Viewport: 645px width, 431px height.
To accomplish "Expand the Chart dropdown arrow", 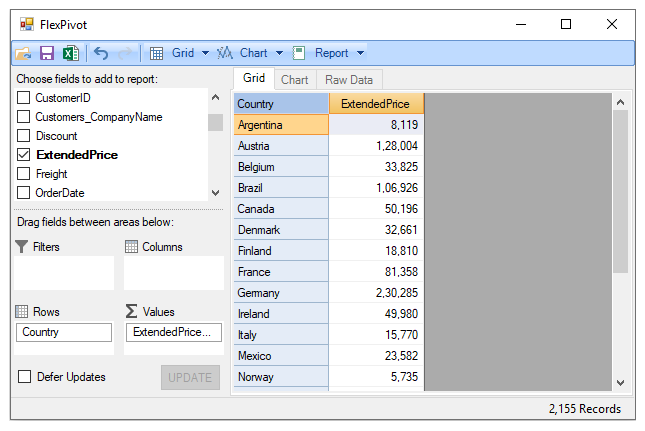I will 280,53.
